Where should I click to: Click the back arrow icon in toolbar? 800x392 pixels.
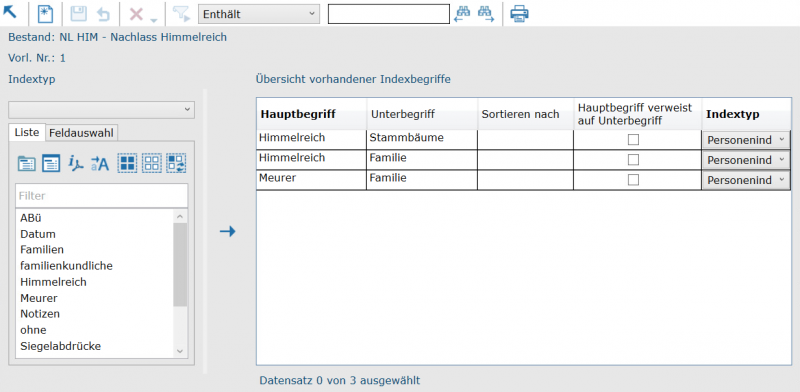pos(10,12)
